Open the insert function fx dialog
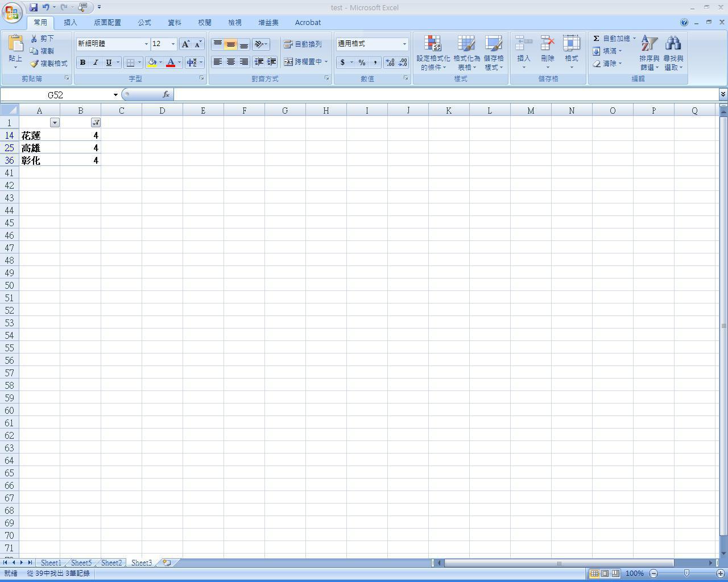 click(166, 95)
